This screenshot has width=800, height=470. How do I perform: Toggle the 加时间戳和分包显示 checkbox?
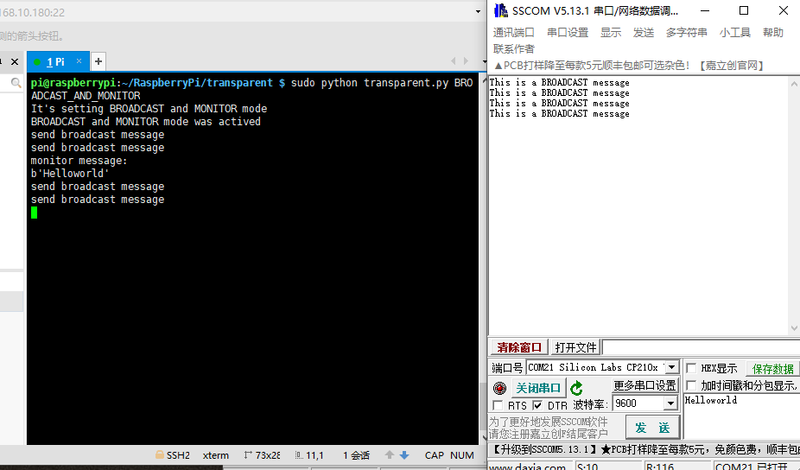pos(691,385)
